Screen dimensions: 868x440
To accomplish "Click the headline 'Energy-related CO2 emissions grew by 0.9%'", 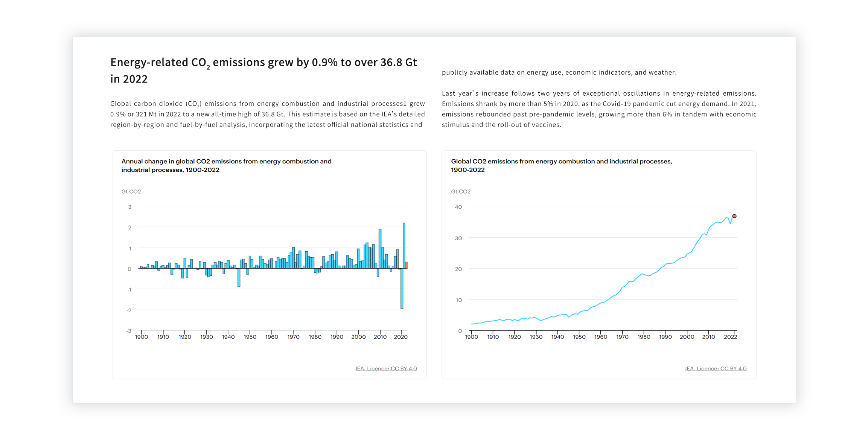I will 263,70.
